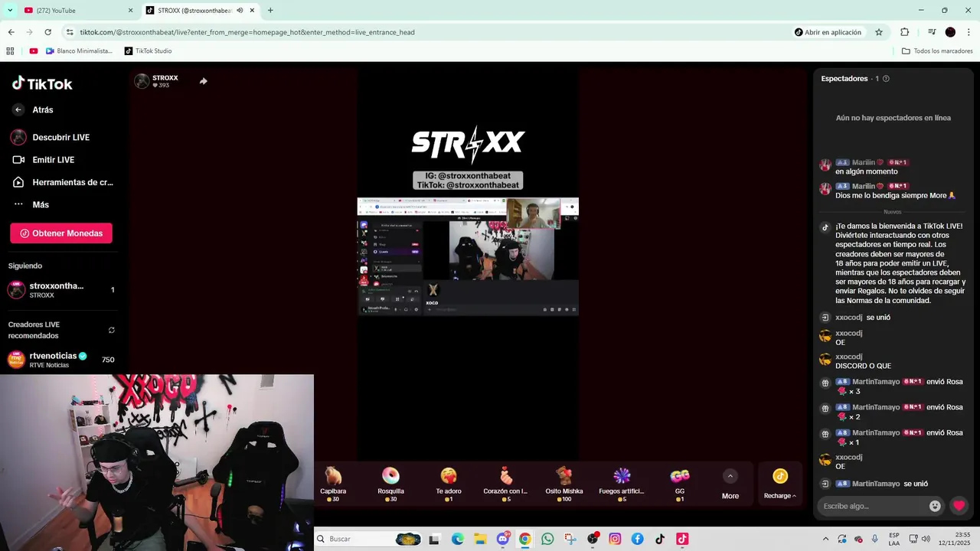Open rtvenoticias recommended LIVE creator

click(60, 360)
